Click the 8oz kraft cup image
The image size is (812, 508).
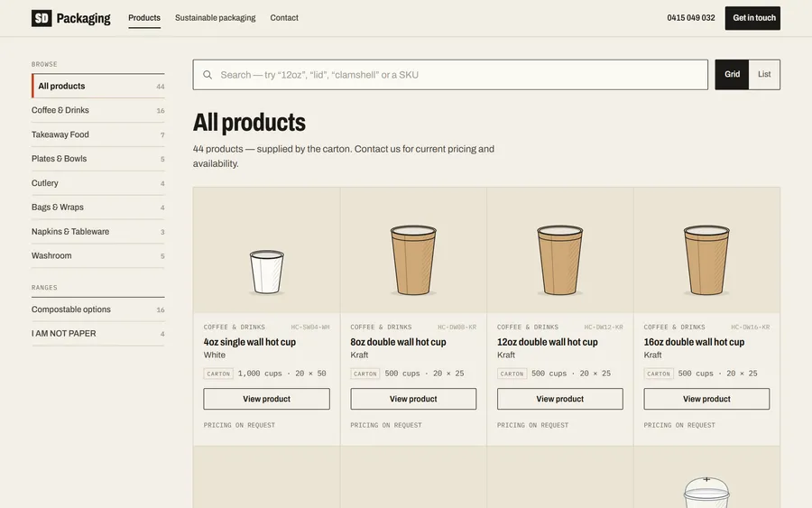[413, 260]
